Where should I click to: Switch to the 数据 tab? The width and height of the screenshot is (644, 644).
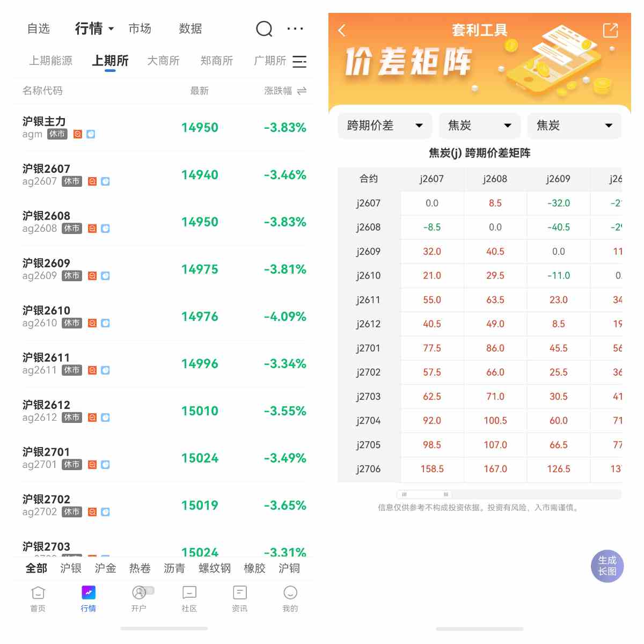click(191, 28)
